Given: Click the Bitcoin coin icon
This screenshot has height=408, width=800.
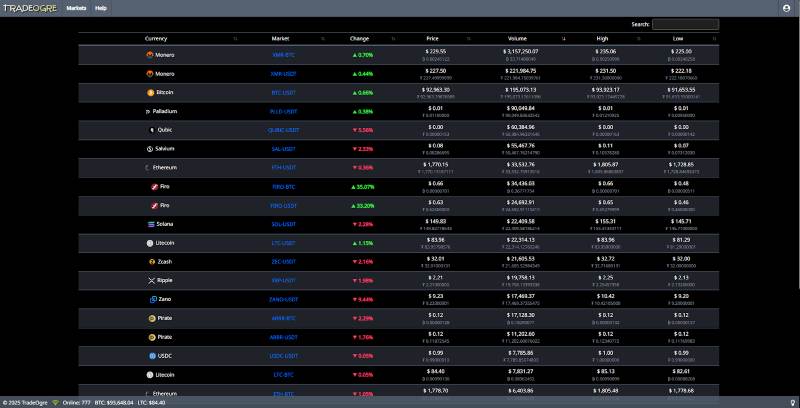Looking at the screenshot, I should tap(149, 92).
